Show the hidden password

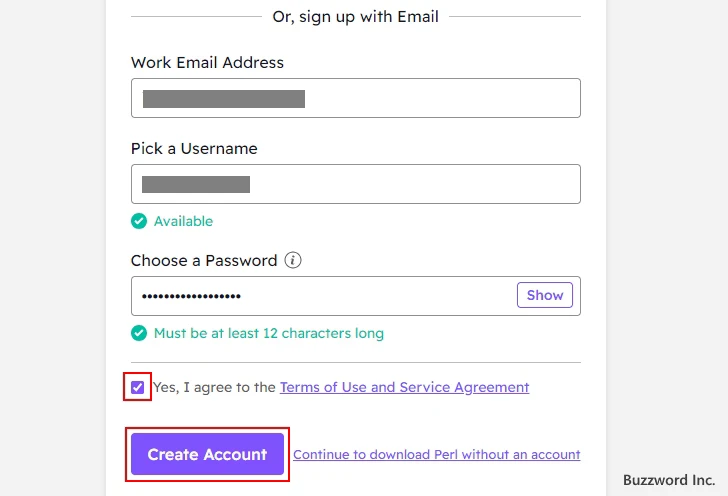pyautogui.click(x=545, y=295)
